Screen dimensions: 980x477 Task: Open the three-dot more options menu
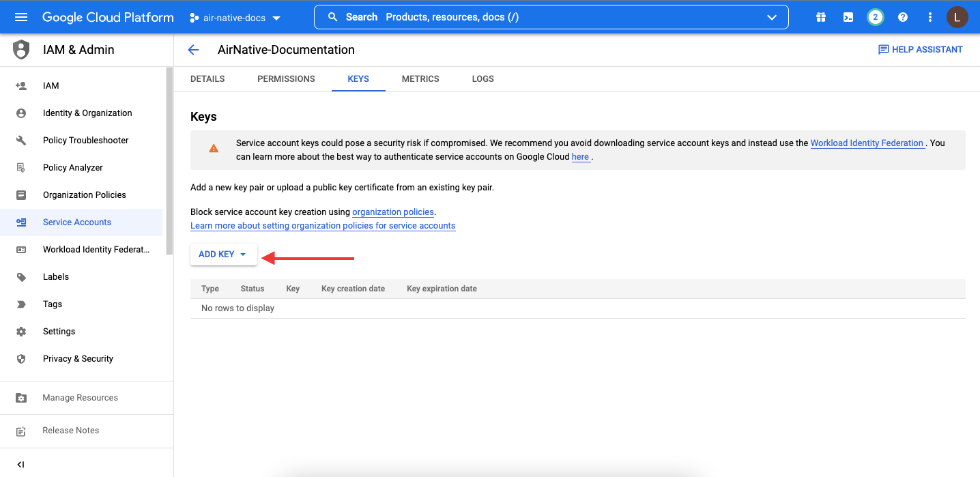pos(930,17)
